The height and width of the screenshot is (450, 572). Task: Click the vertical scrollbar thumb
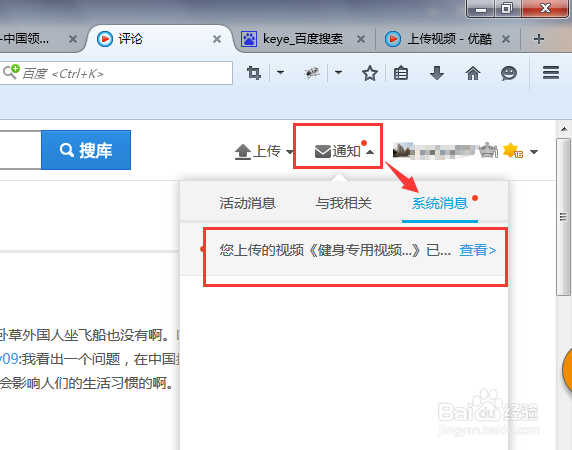[564, 217]
